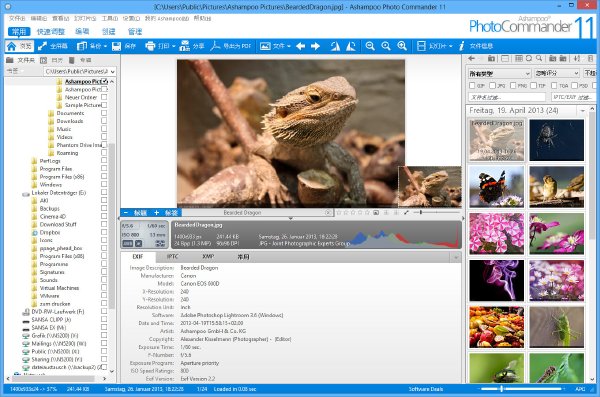Click the share icon in toolbar
The width and height of the screenshot is (600, 397).
coord(184,46)
